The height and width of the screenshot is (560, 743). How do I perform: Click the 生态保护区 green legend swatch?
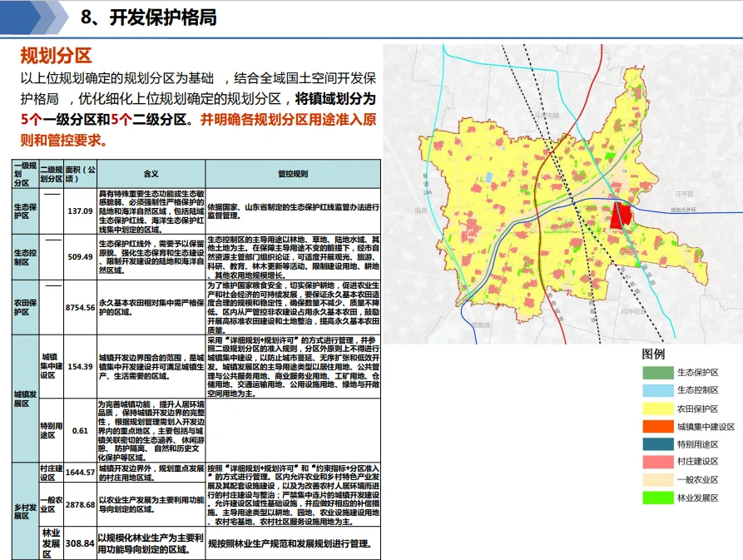pos(656,371)
